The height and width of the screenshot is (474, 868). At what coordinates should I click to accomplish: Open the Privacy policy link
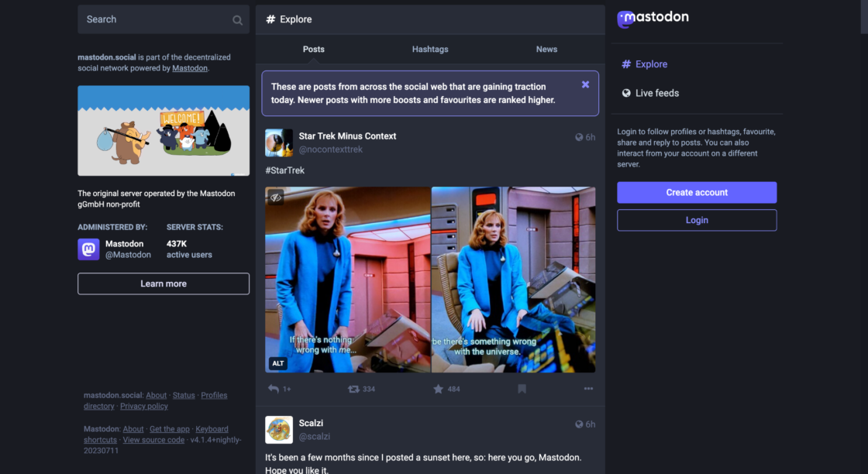144,406
